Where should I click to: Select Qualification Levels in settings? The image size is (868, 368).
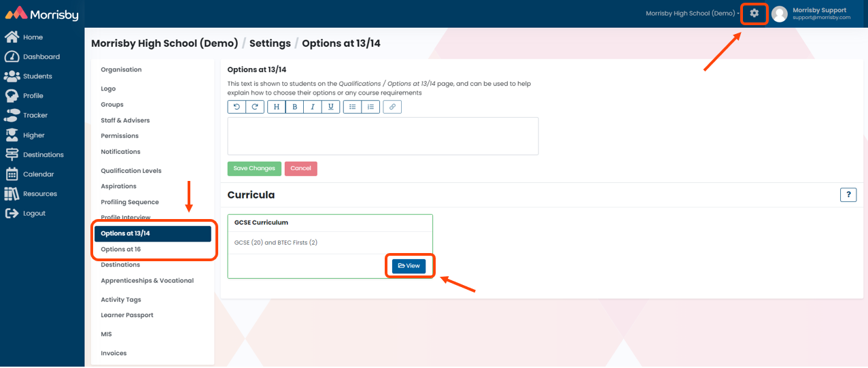click(x=131, y=171)
